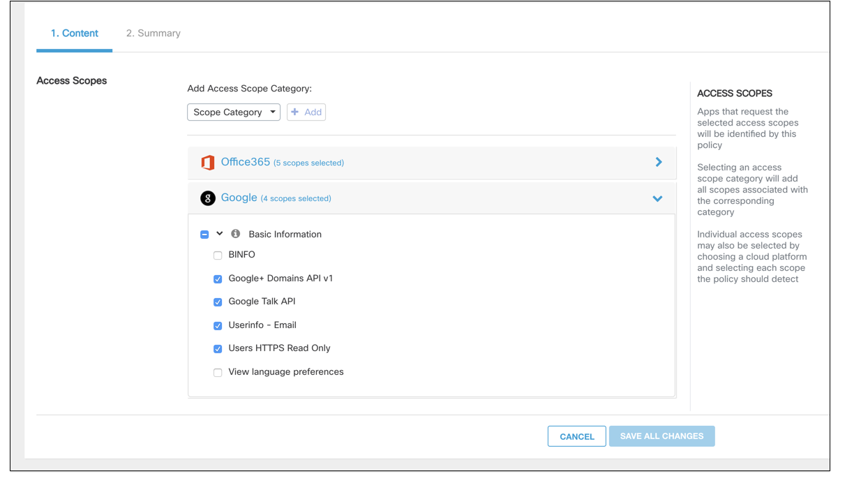Open the Scope Category dropdown
The image size is (868, 481).
tap(234, 112)
